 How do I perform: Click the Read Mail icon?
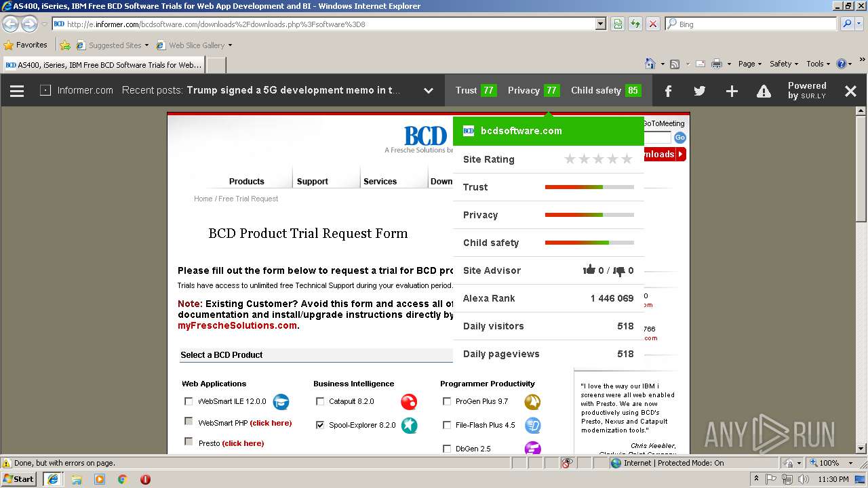[x=699, y=64]
